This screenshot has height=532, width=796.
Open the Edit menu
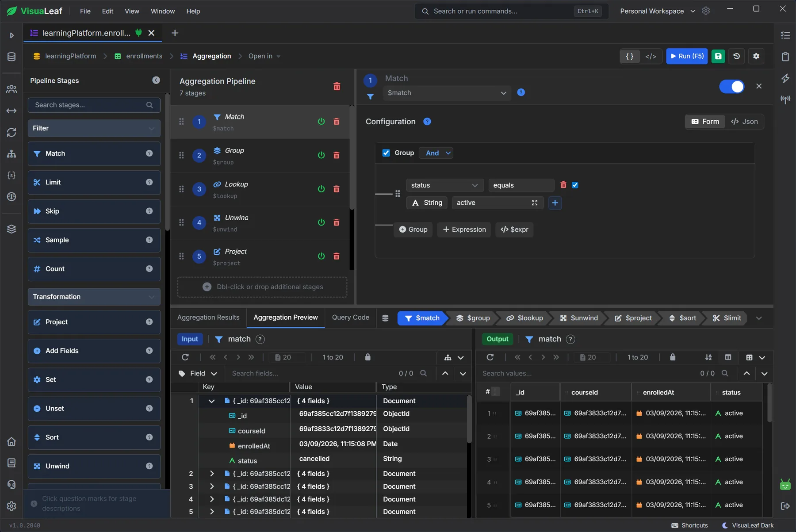click(107, 11)
